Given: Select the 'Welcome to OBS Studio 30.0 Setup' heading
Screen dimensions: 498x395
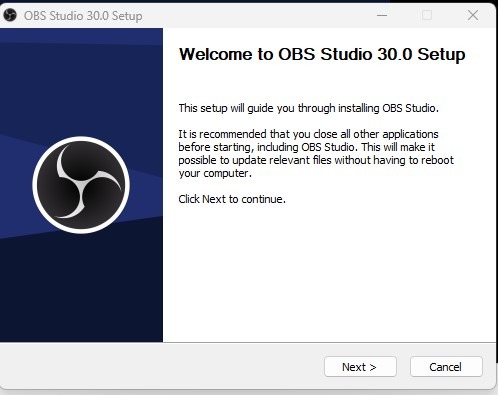Looking at the screenshot, I should (x=322, y=54).
